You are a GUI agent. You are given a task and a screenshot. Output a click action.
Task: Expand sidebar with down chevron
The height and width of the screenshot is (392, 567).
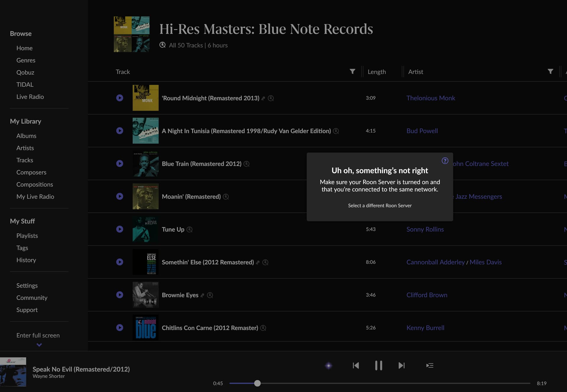pyautogui.click(x=39, y=345)
